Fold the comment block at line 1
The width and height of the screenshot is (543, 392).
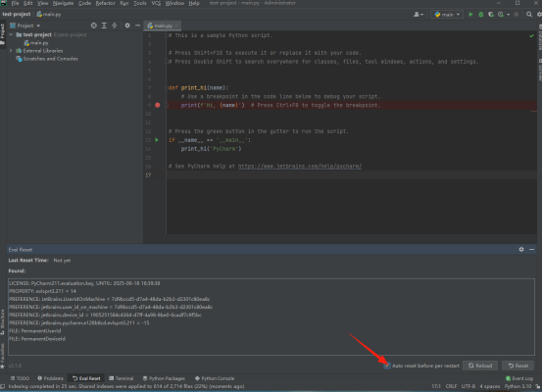(x=167, y=35)
